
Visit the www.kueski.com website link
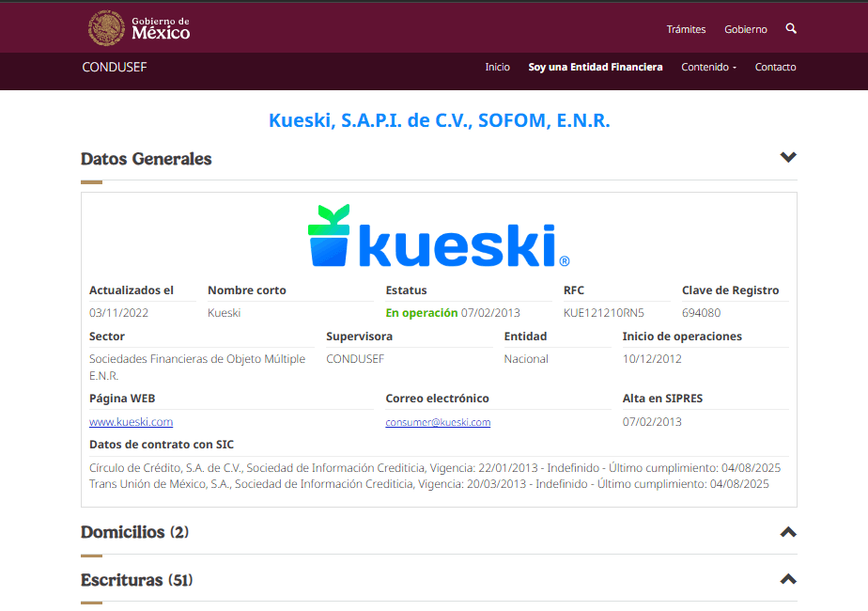[131, 422]
